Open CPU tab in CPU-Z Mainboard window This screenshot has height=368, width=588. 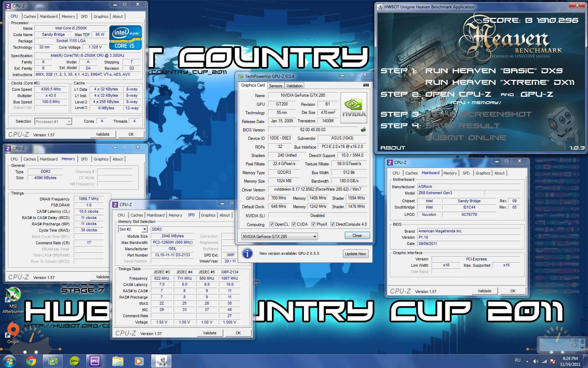click(x=396, y=173)
